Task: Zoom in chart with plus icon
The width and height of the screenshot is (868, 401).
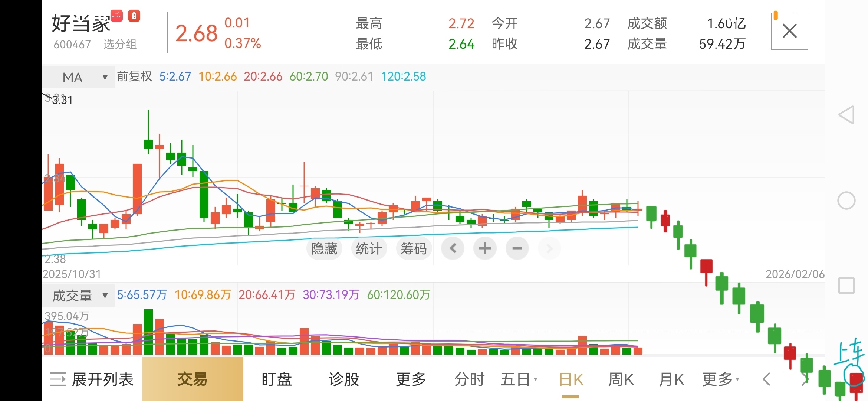Action: [484, 248]
